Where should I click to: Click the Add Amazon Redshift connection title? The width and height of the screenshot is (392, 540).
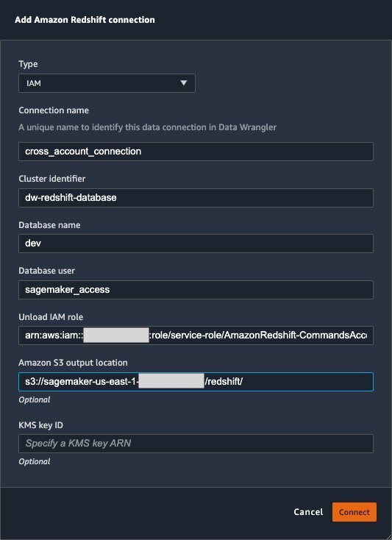[x=85, y=20]
